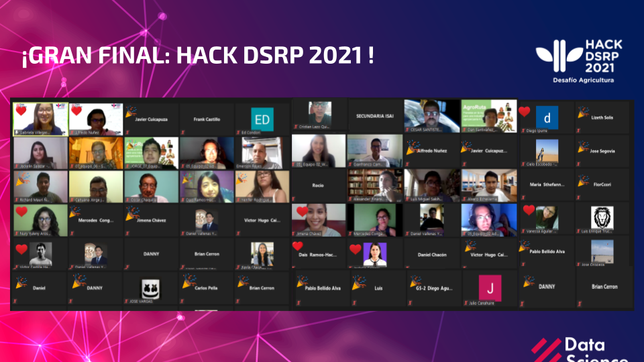
Task: Click the party popper next to the name Luis
Action: point(359,282)
